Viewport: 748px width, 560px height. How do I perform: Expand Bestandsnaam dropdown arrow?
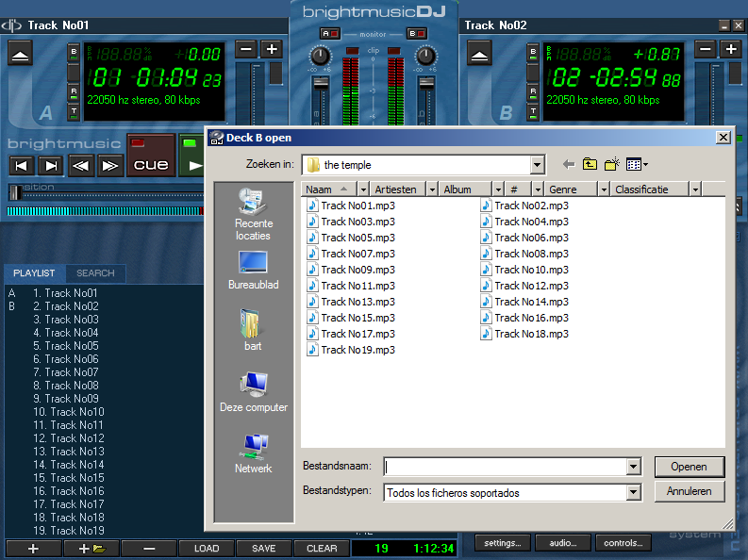pyautogui.click(x=634, y=467)
